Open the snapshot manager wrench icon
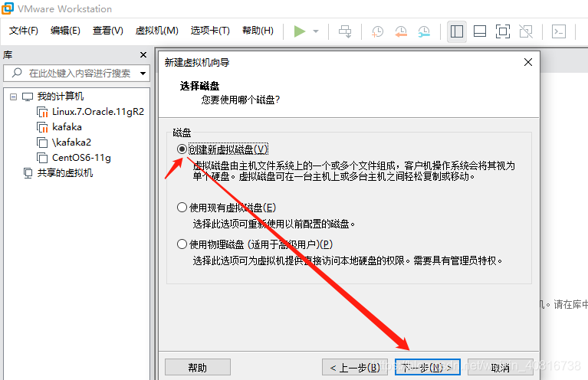Viewport: 588px width, 380px height. coord(424,31)
